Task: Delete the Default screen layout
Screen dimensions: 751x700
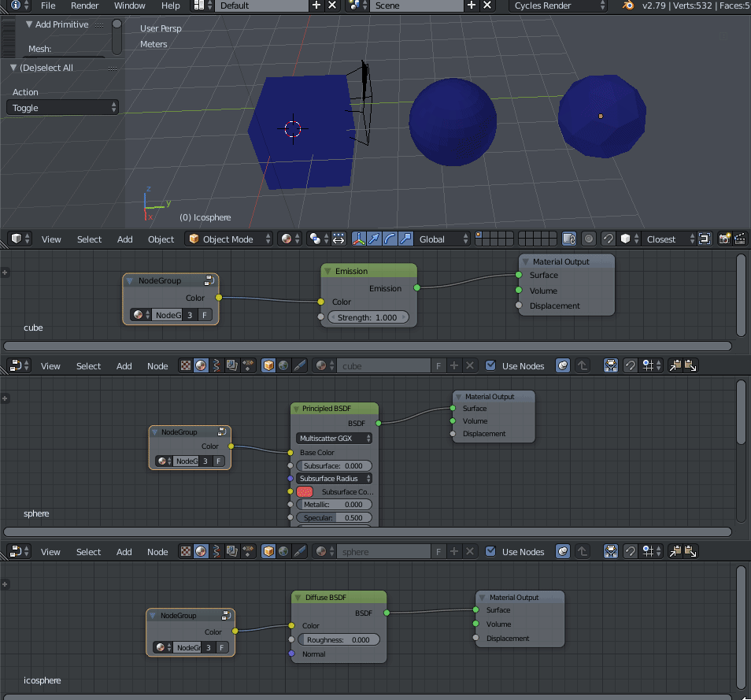Action: [x=332, y=6]
